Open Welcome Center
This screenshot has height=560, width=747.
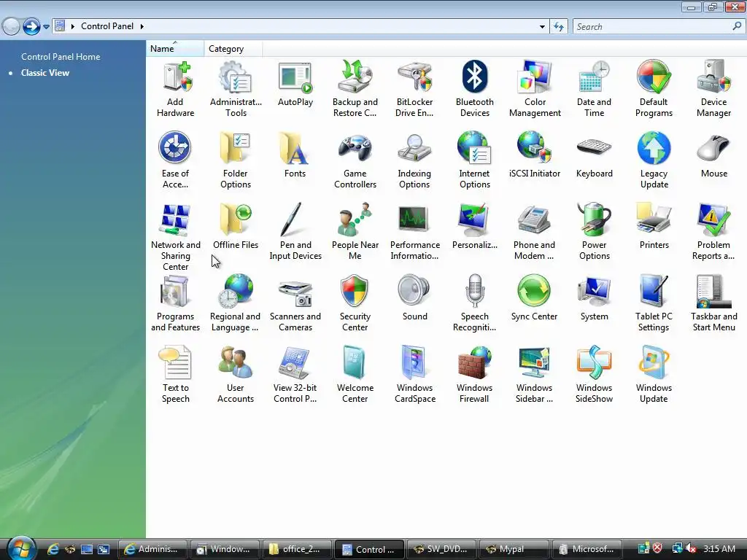pos(355,375)
